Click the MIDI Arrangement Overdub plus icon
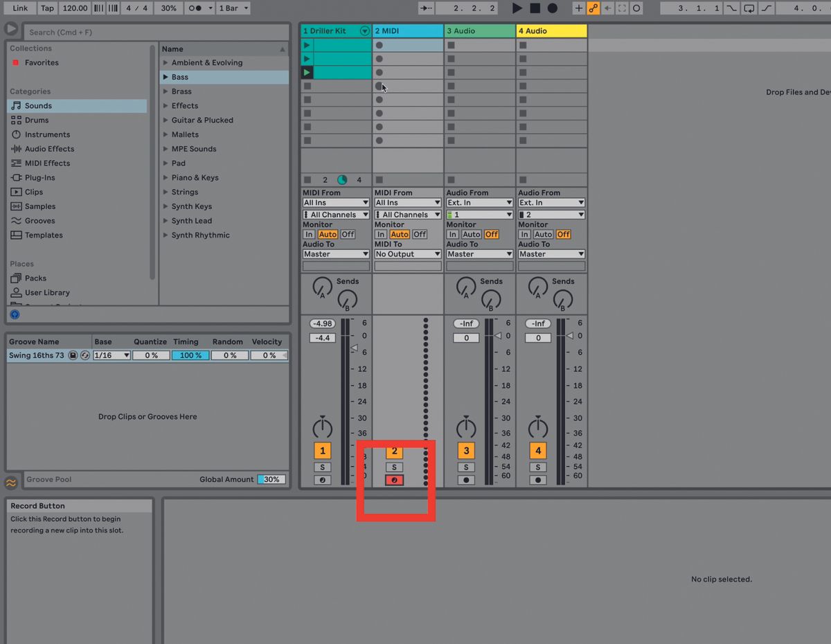The image size is (831, 644). (579, 8)
